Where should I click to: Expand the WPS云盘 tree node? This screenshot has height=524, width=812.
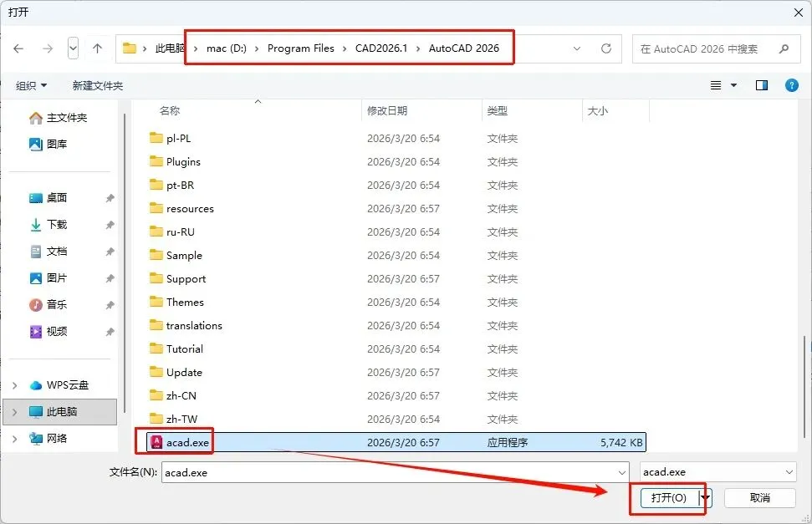click(x=14, y=385)
